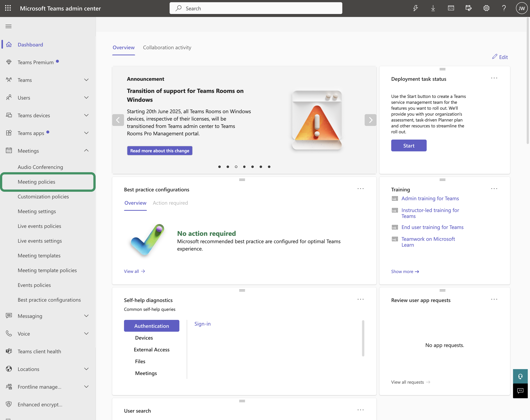Viewport: 530px width, 420px height.
Task: Click the Sign-in diagnostics link
Action: pyautogui.click(x=203, y=324)
